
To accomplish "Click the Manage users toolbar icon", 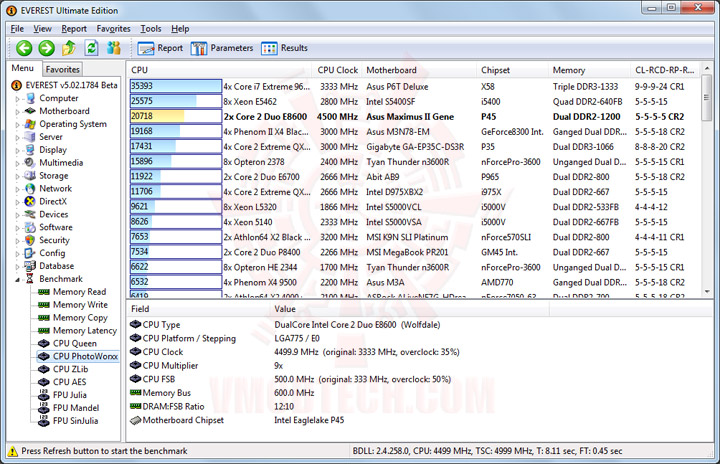I will point(113,48).
